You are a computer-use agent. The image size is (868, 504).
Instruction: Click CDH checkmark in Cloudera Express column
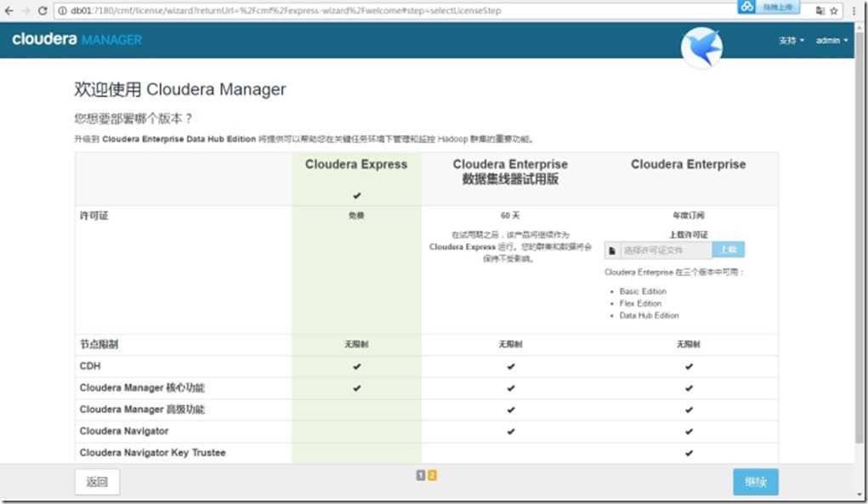(x=356, y=366)
